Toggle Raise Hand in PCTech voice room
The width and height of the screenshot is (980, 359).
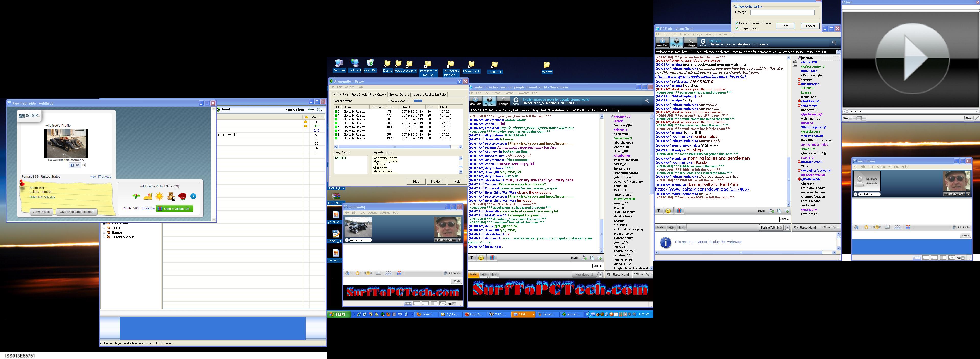coord(805,227)
